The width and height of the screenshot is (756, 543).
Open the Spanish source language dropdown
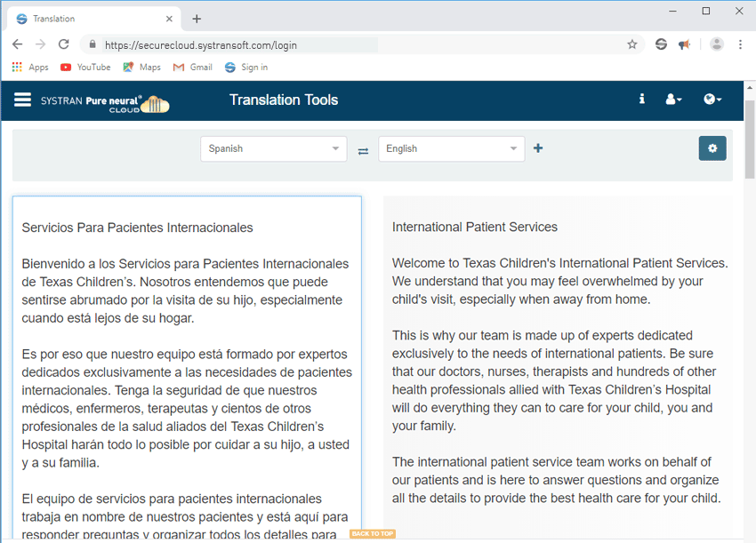tap(273, 148)
